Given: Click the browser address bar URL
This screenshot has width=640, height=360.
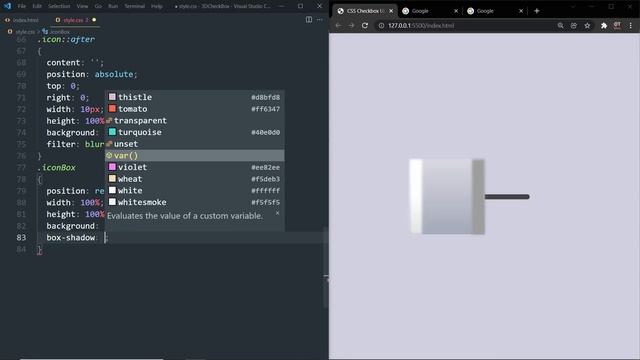Looking at the screenshot, I should 421,25.
